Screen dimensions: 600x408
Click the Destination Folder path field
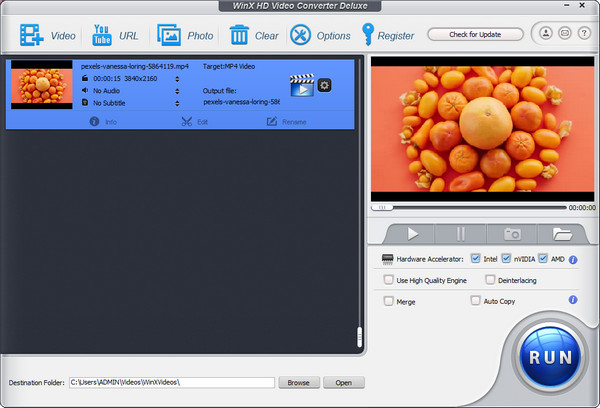(171, 382)
